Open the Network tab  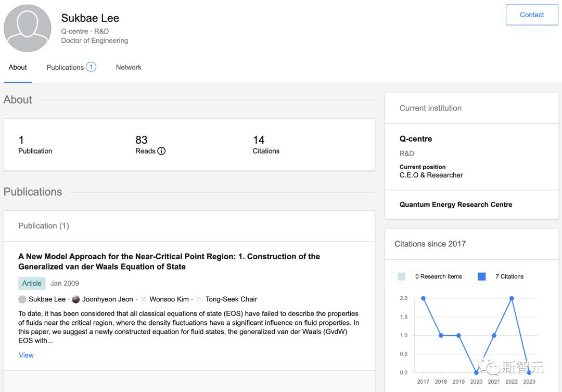[x=129, y=67]
